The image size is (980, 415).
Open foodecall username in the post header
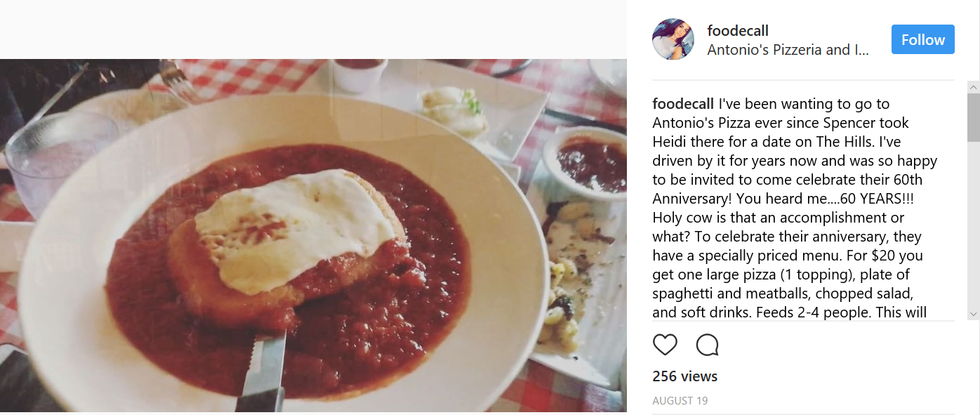coord(737,31)
